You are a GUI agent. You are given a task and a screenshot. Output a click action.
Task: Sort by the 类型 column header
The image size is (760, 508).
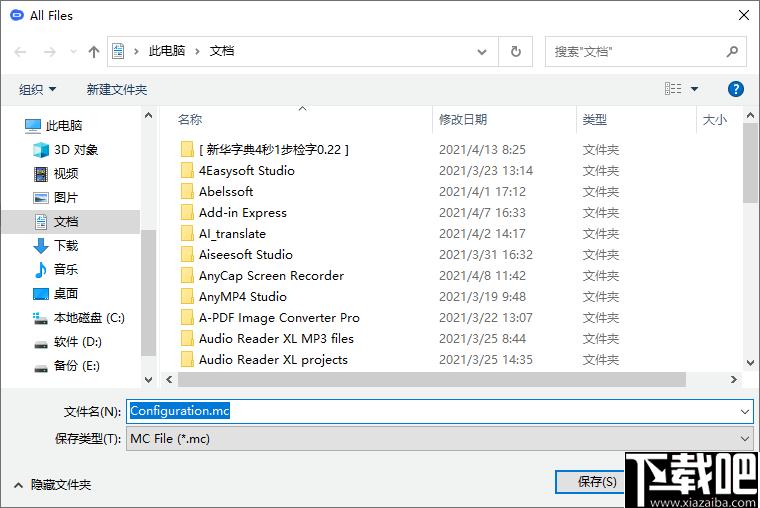tap(595, 119)
